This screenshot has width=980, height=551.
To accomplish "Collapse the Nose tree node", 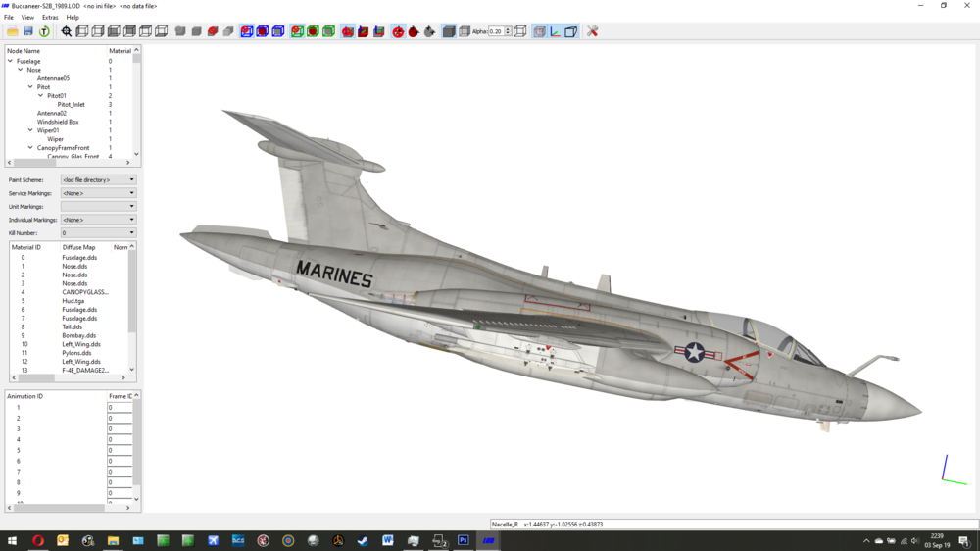I will point(20,70).
